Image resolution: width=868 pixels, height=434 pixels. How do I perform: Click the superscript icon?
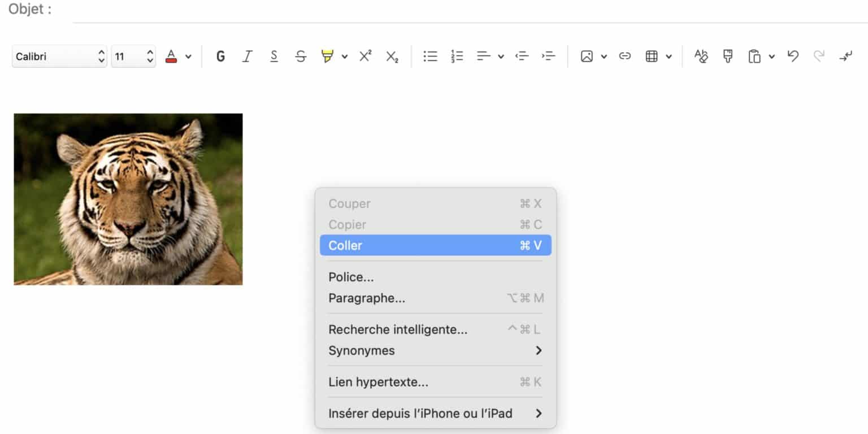[x=365, y=57]
